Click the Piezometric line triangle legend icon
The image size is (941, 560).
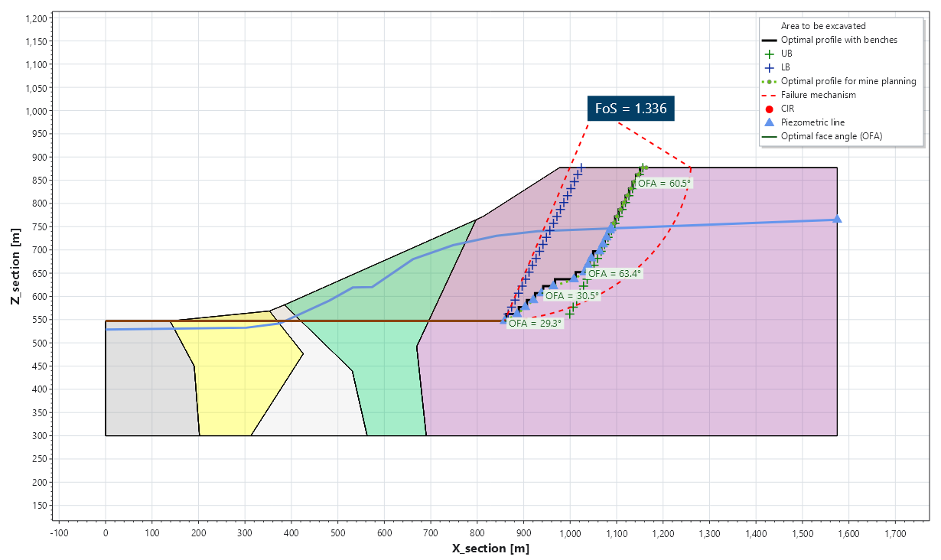coord(770,122)
